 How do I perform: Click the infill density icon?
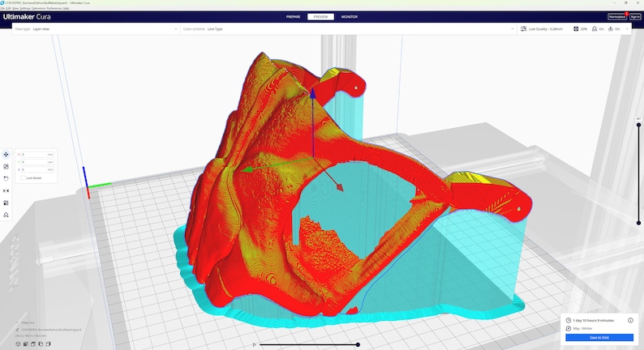tap(576, 28)
